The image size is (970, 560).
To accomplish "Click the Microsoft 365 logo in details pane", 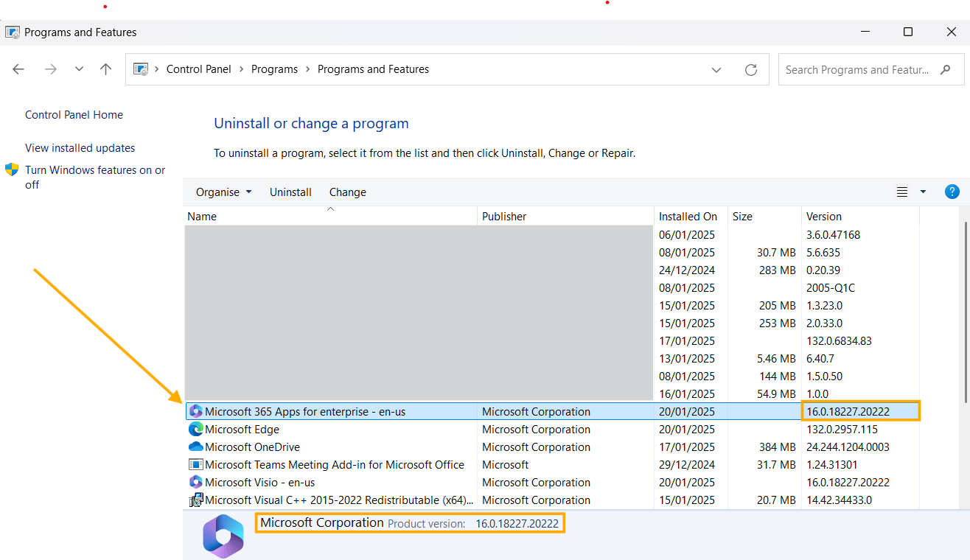I will (223, 536).
